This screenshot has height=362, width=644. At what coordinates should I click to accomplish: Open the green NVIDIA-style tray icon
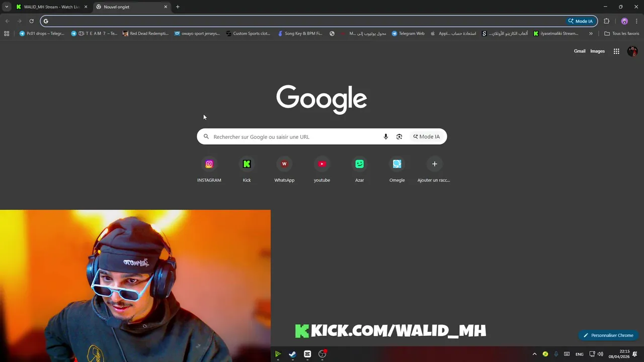pos(545,354)
